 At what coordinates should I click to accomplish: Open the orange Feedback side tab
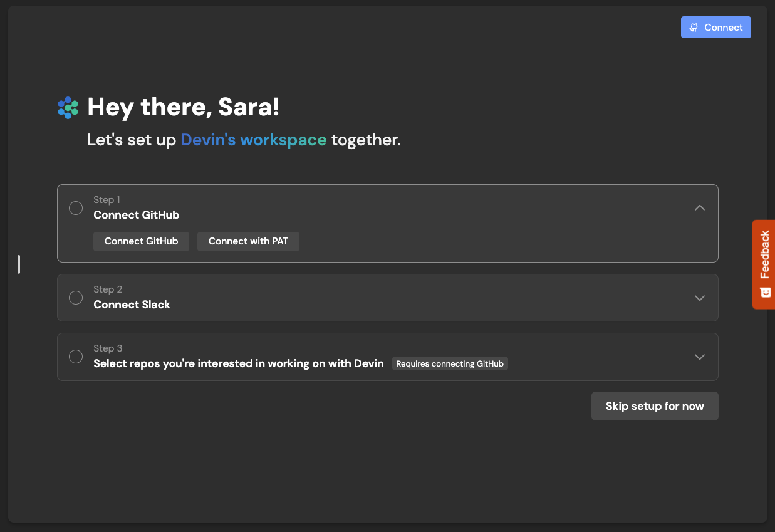(764, 264)
